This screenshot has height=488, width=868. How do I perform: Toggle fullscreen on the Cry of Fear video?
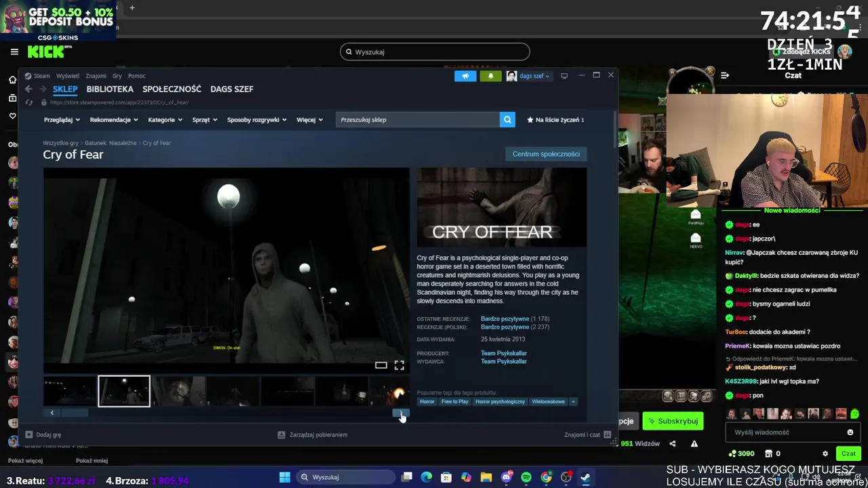click(x=399, y=365)
